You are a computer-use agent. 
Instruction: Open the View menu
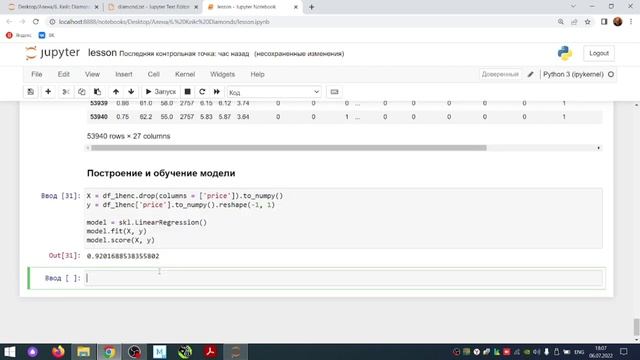(x=92, y=74)
